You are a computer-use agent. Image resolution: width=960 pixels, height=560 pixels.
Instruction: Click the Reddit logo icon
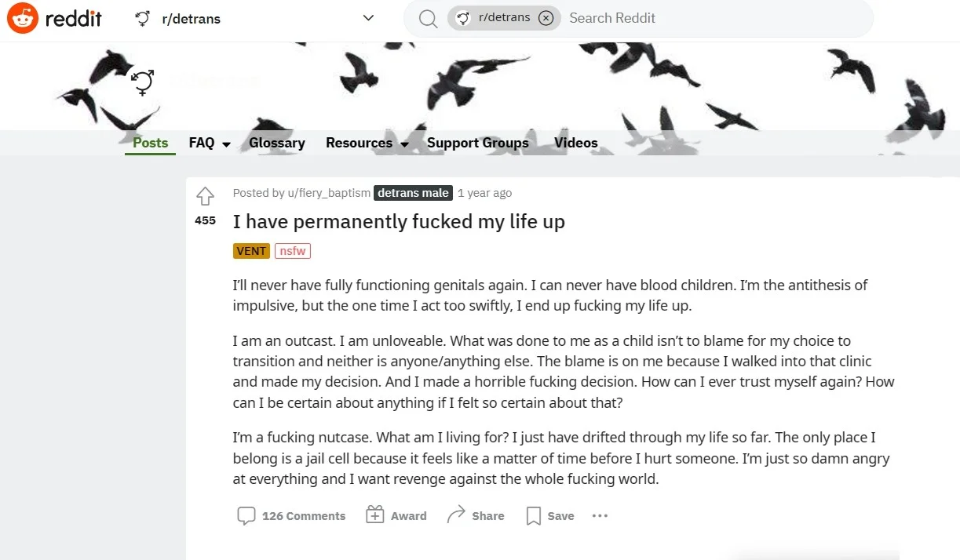[x=22, y=17]
